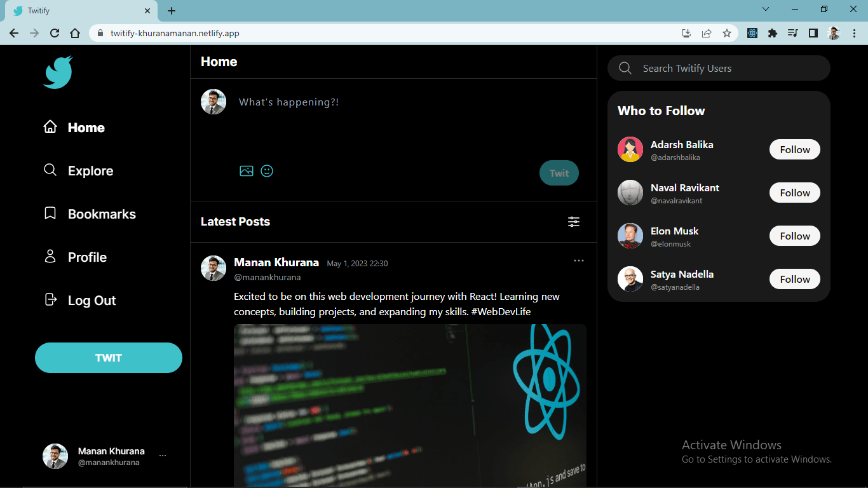The image size is (868, 488).
Task: Follow Satya Nadella
Action: 794,279
